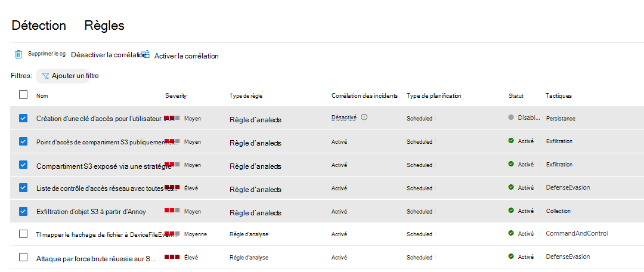Click the trash can delete icon
This screenshot has width=644, height=272.
(18, 54)
